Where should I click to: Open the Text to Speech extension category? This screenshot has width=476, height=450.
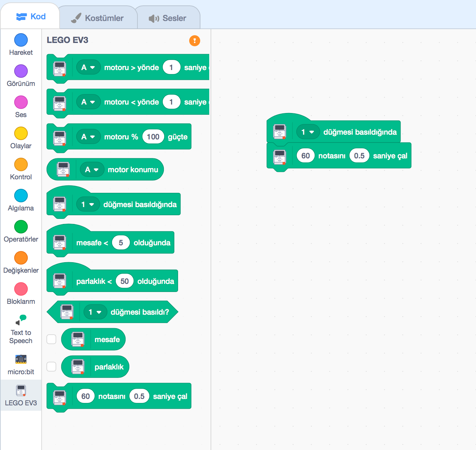pos(21,329)
